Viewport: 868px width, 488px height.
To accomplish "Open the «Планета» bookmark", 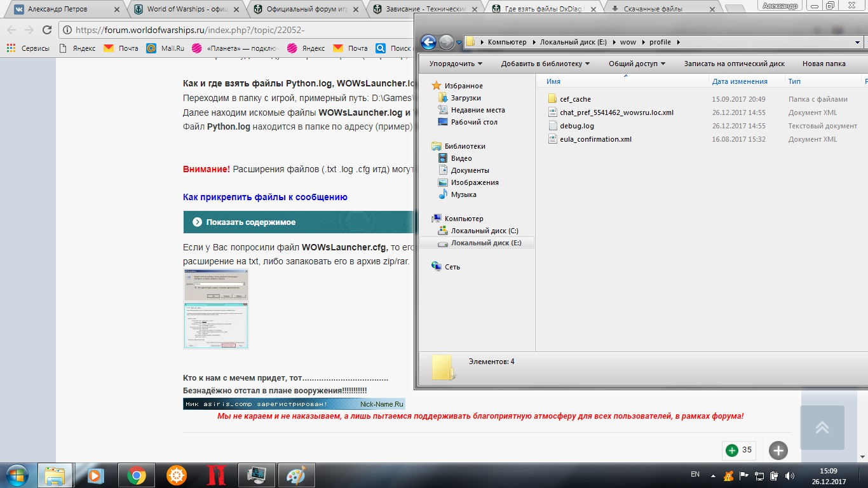I will point(235,48).
